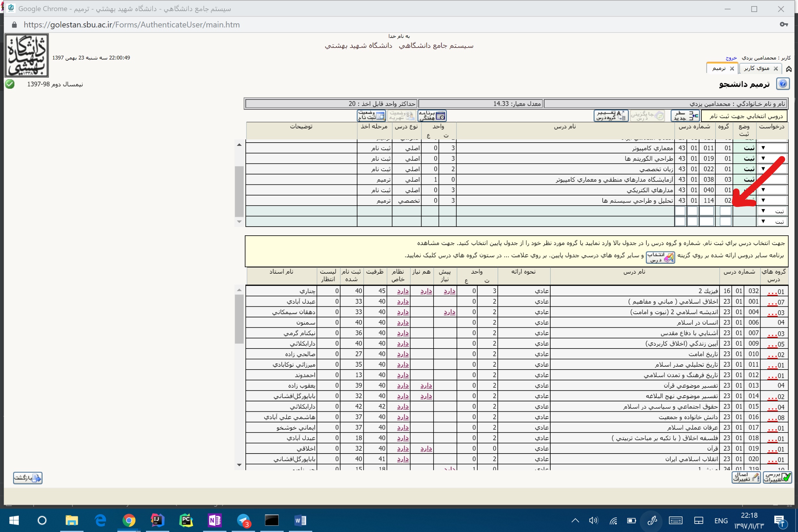Switch to the منوي كاربر tab

click(756, 68)
